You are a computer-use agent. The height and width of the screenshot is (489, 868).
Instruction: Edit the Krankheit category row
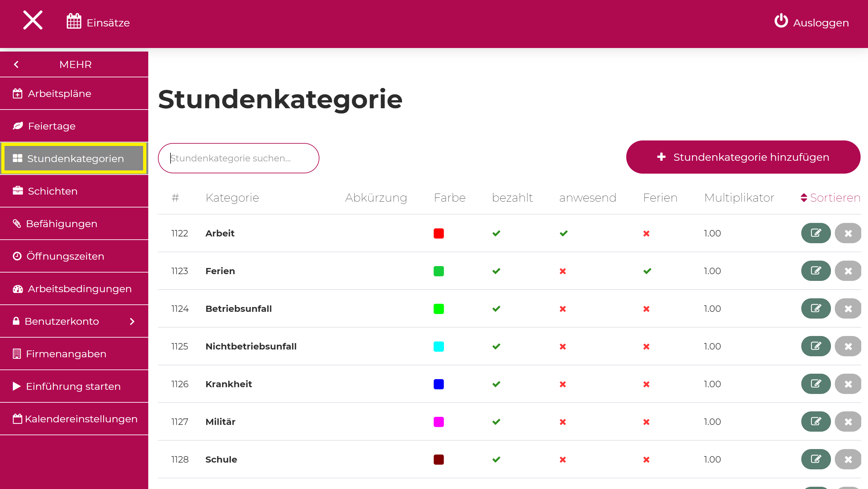tap(816, 384)
